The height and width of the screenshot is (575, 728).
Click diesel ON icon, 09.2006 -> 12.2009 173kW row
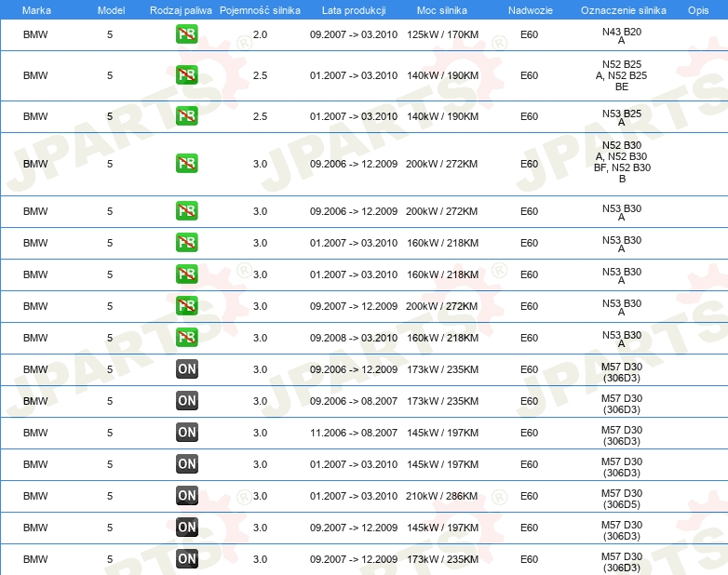click(x=186, y=369)
